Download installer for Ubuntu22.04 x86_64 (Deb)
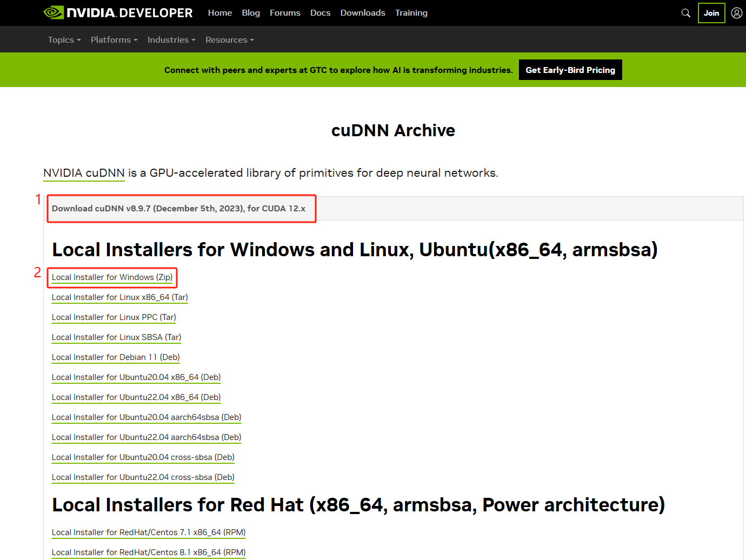The height and width of the screenshot is (560, 746). click(136, 397)
